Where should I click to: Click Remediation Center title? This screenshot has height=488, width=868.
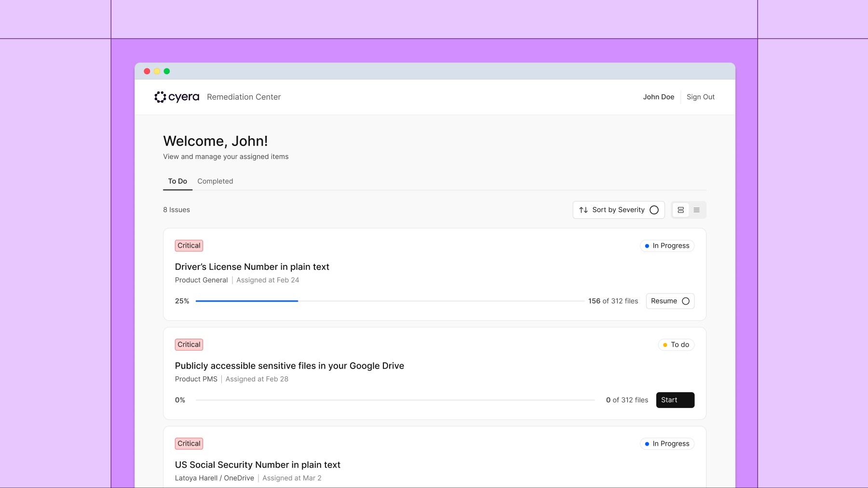point(244,97)
